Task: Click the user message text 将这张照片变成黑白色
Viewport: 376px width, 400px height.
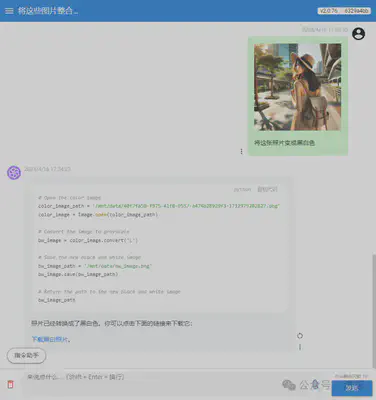Action: coord(284,143)
